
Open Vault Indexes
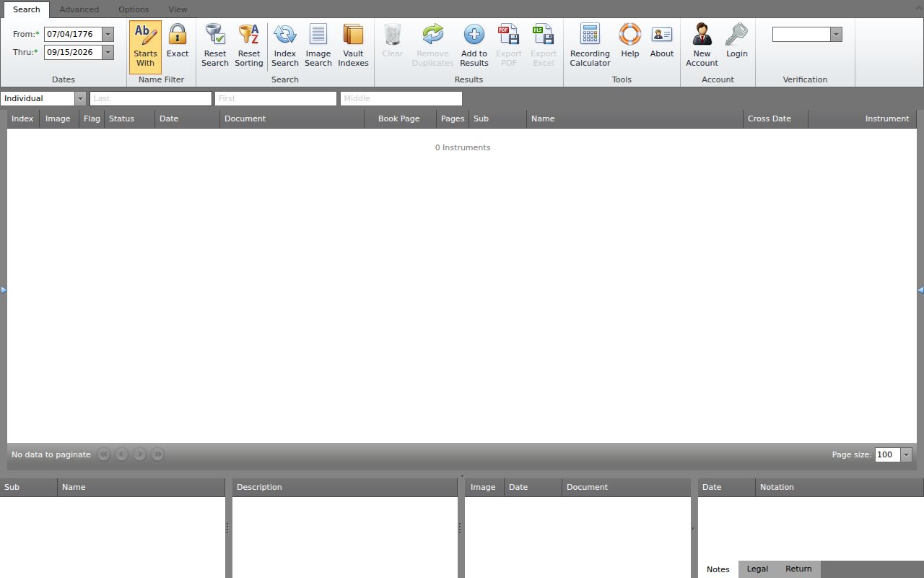pos(354,46)
